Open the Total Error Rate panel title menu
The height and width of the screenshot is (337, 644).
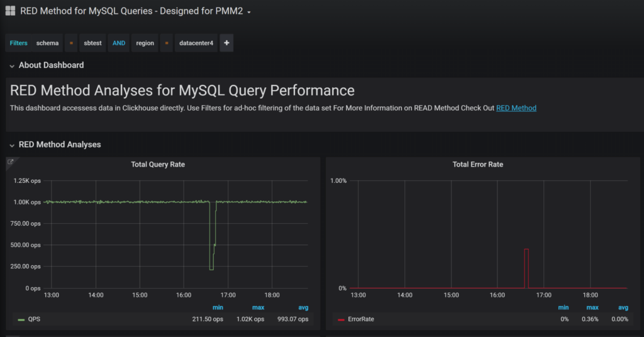coord(478,164)
